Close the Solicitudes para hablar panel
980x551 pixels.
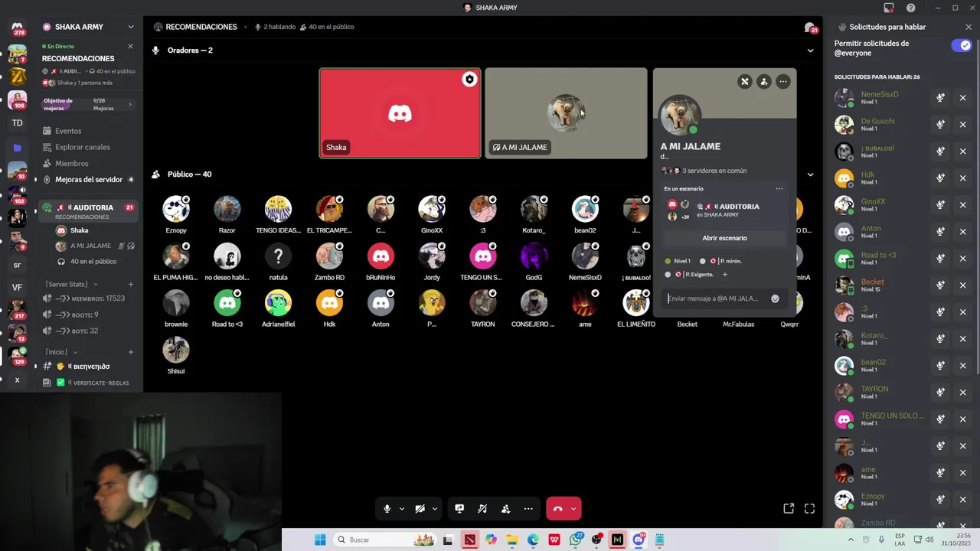969,27
